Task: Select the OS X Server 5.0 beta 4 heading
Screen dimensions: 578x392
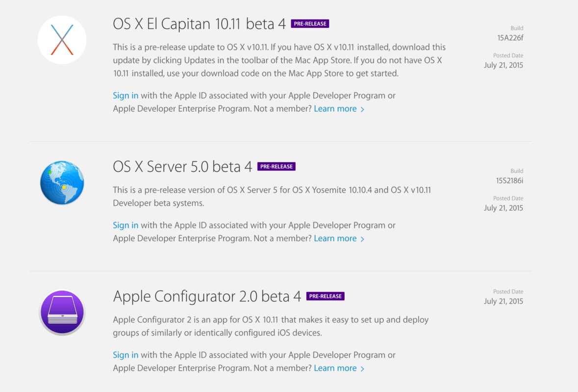Action: tap(182, 167)
